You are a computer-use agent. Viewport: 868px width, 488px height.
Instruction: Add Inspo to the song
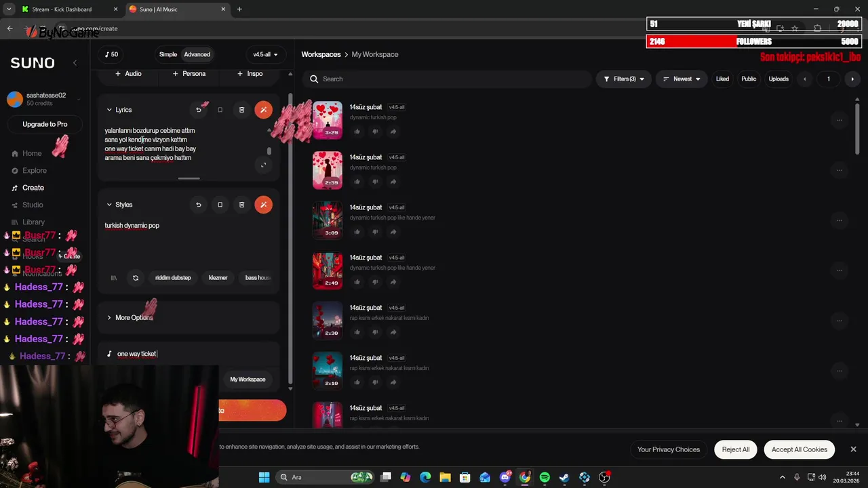[250, 73]
